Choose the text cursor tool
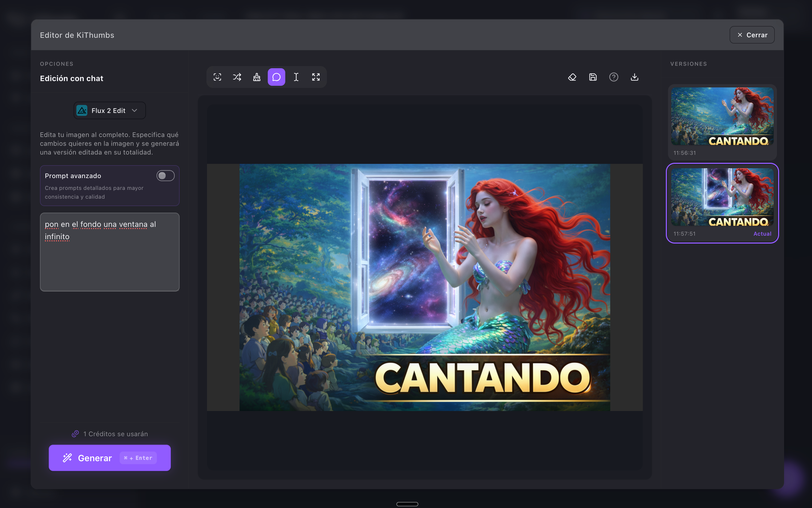Image resolution: width=812 pixels, height=508 pixels. (x=296, y=77)
